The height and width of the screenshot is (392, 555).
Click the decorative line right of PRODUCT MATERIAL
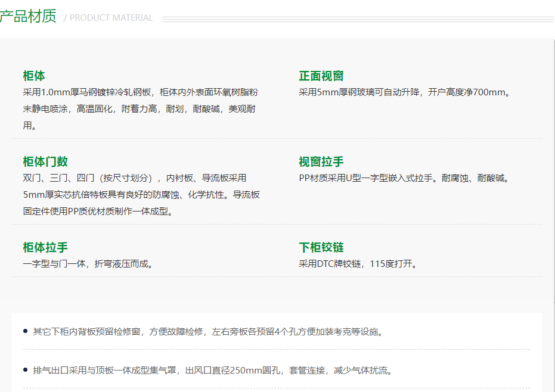pos(358,19)
